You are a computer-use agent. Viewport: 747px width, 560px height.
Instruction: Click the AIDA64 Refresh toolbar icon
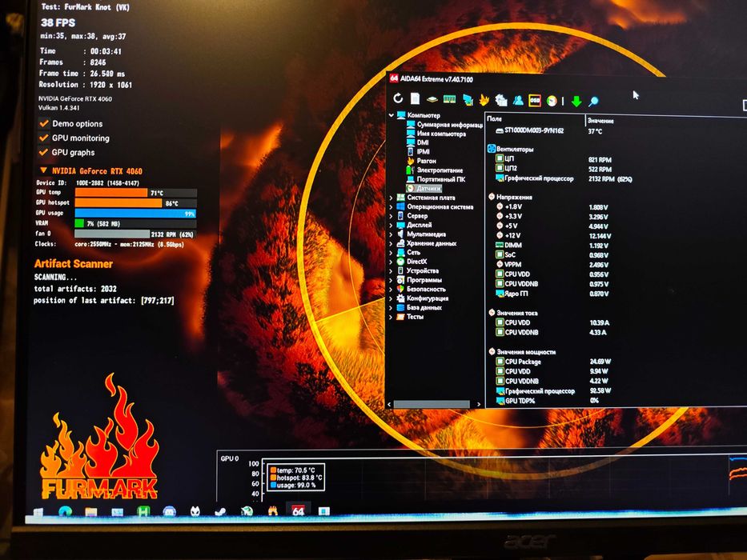coord(398,98)
